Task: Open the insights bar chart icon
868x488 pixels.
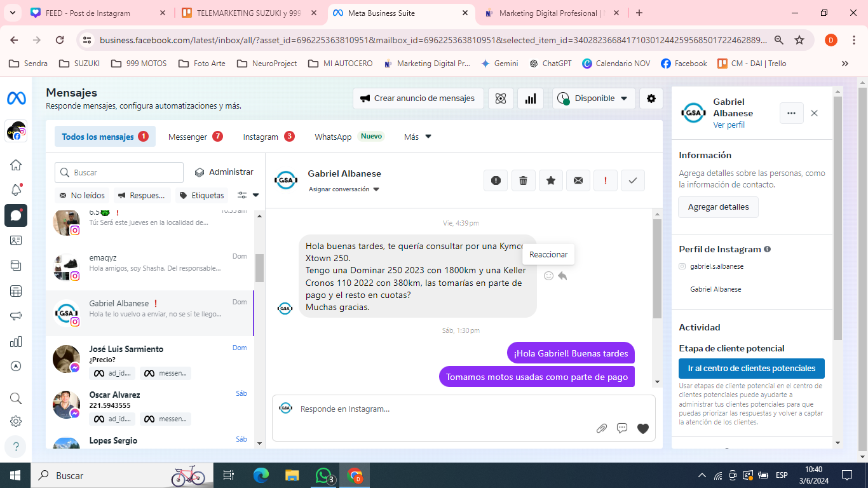Action: click(531, 98)
